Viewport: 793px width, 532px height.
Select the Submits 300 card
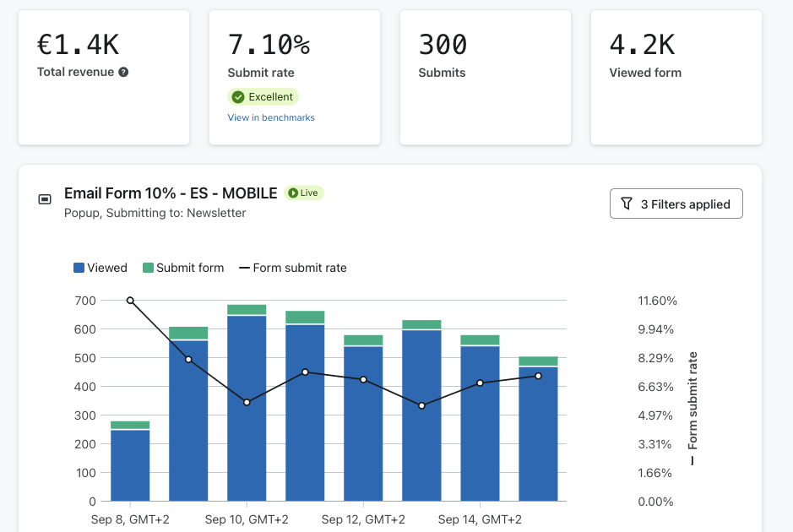(485, 77)
